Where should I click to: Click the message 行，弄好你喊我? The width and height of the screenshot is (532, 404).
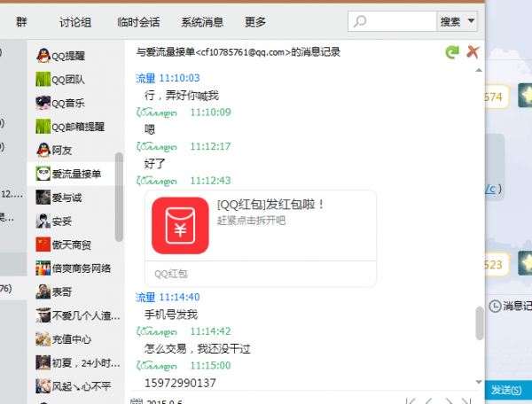click(182, 96)
